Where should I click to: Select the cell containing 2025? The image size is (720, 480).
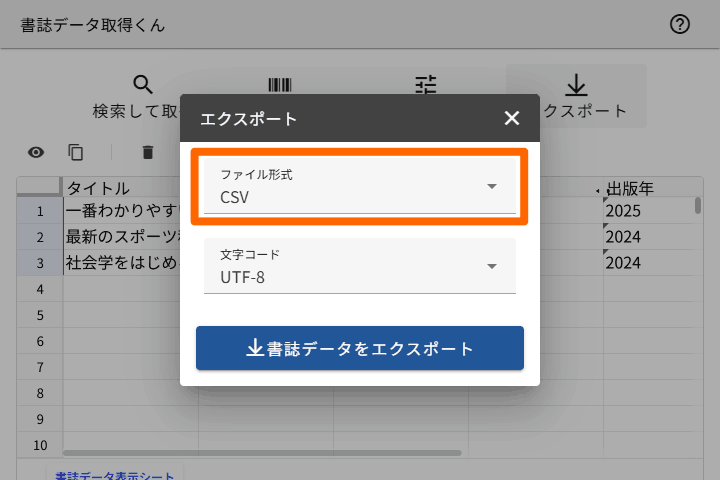(640, 211)
